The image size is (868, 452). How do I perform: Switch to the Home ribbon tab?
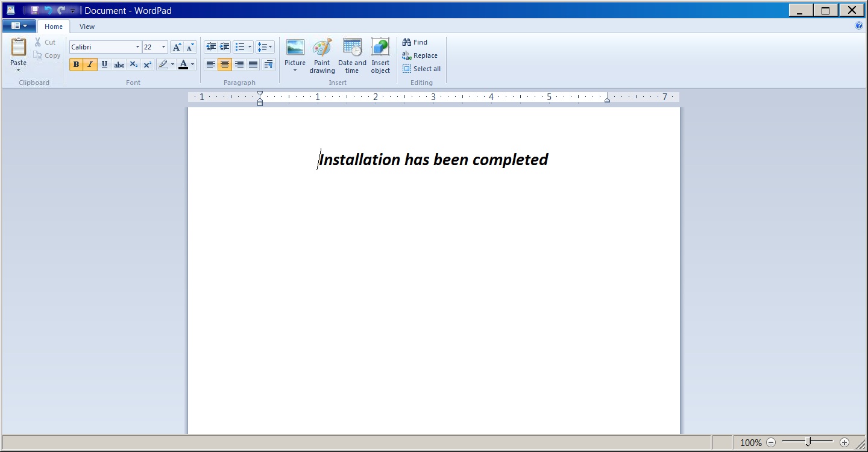[54, 27]
